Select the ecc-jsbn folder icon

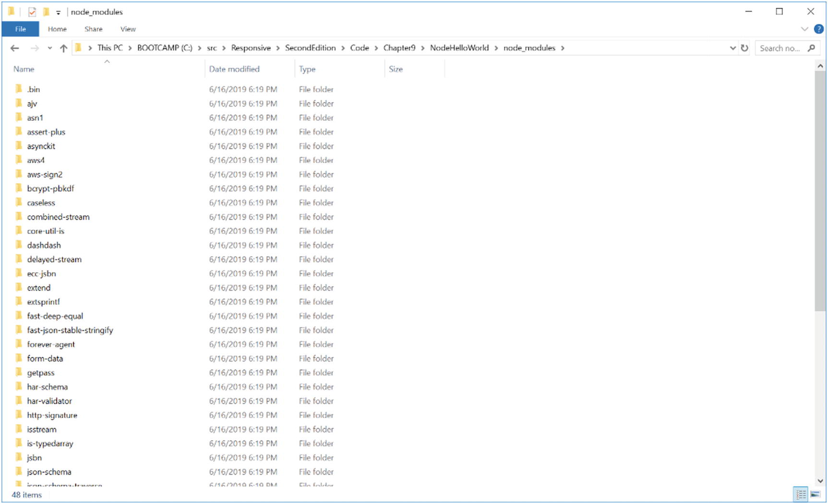coord(19,273)
